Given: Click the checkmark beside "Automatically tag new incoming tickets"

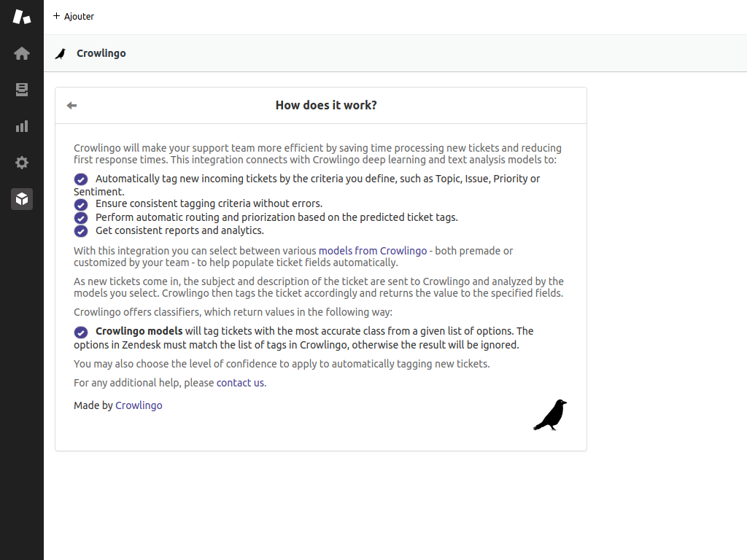Looking at the screenshot, I should point(81,179).
